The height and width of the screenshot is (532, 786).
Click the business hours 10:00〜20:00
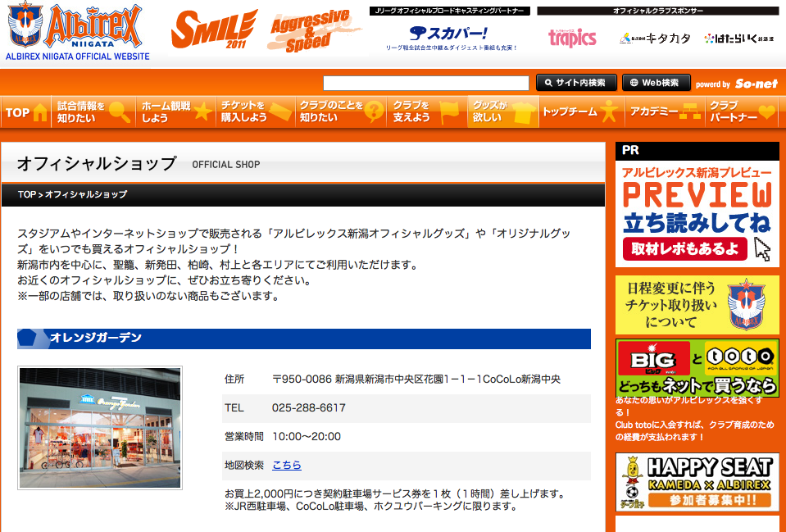pyautogui.click(x=307, y=437)
